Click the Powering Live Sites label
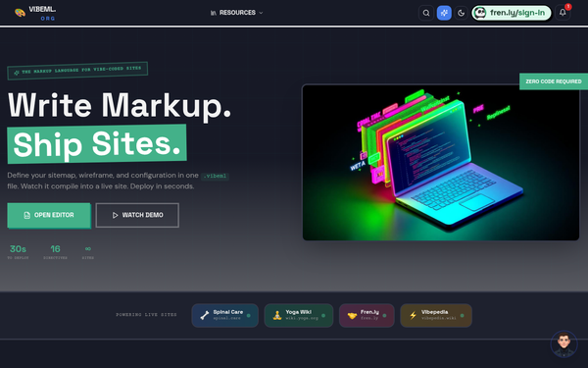 tap(146, 315)
